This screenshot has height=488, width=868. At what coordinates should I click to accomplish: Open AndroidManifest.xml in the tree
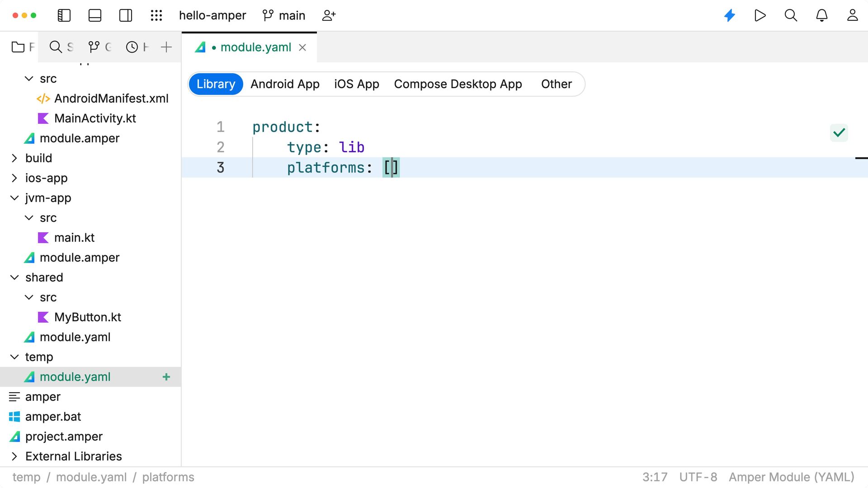click(111, 99)
